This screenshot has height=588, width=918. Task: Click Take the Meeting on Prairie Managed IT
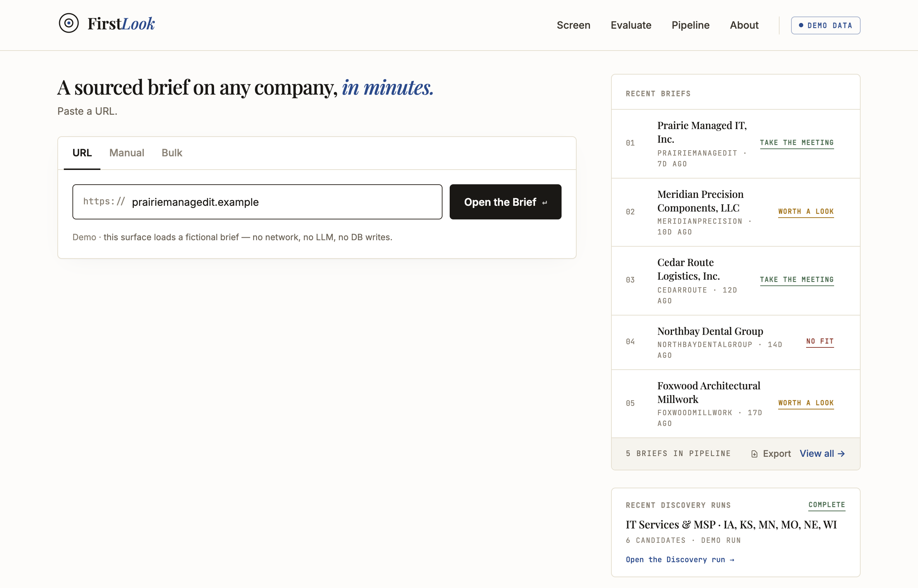pyautogui.click(x=796, y=143)
